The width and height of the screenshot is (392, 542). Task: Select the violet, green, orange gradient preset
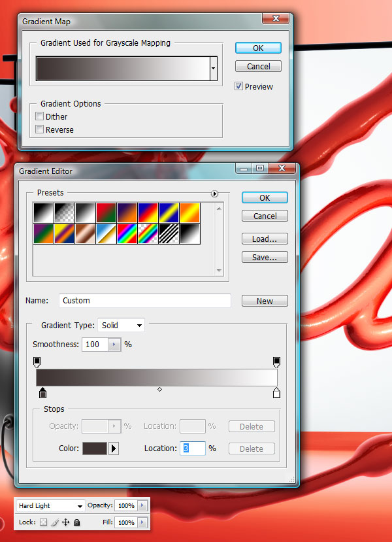[44, 233]
